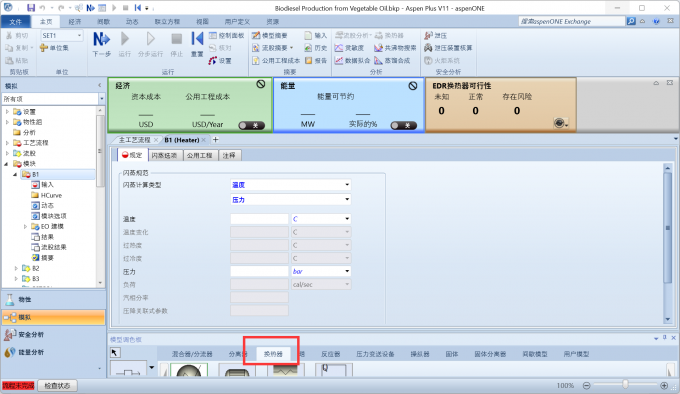
Task: Expand the EO 建模 tree node
Action: tap(25, 227)
